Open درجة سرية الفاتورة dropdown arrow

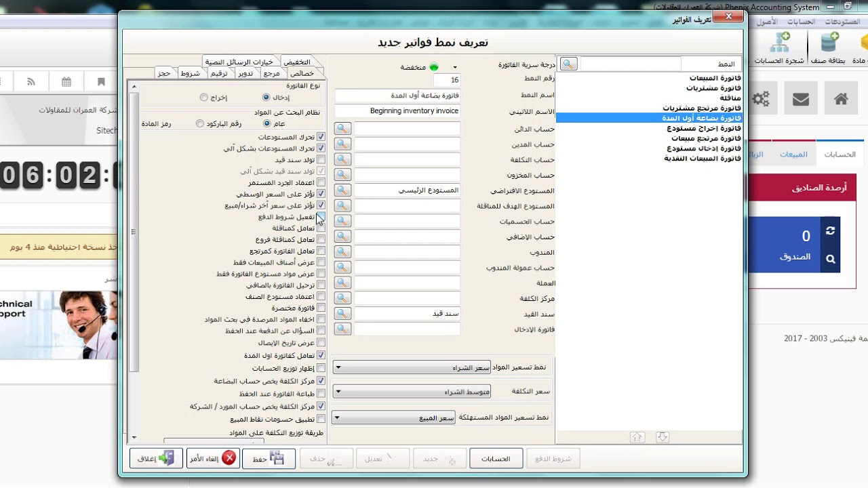tap(455, 67)
